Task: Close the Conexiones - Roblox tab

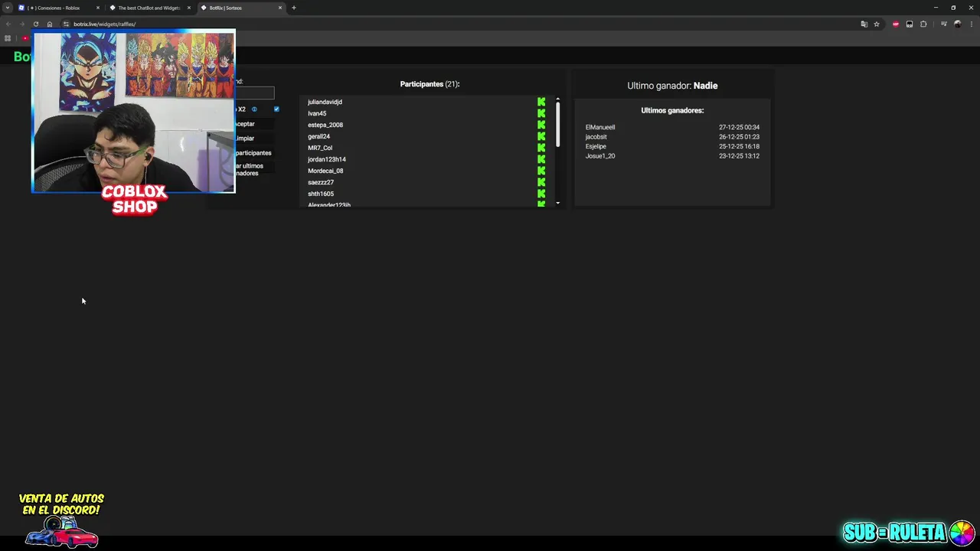Action: click(98, 8)
